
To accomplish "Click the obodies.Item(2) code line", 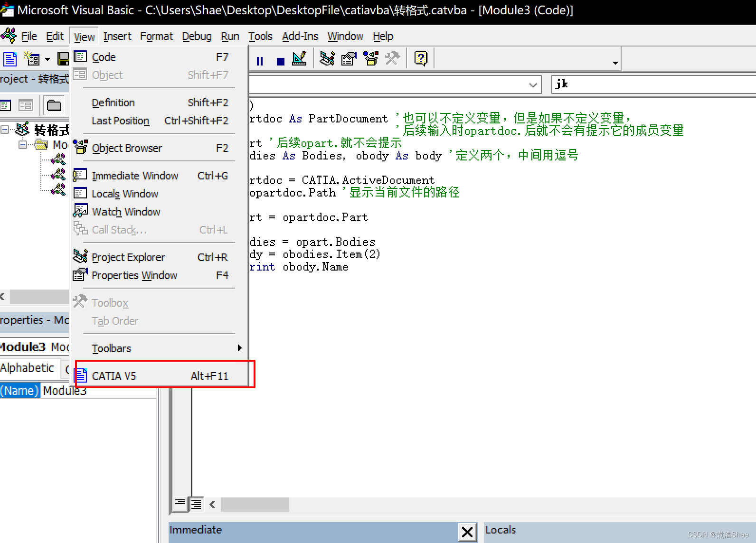I will (x=315, y=254).
